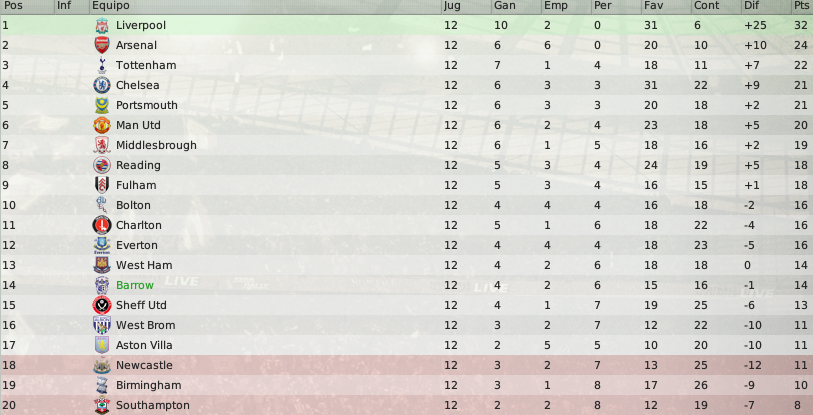
Task: Open the Portsmouth team name link
Action: point(147,105)
